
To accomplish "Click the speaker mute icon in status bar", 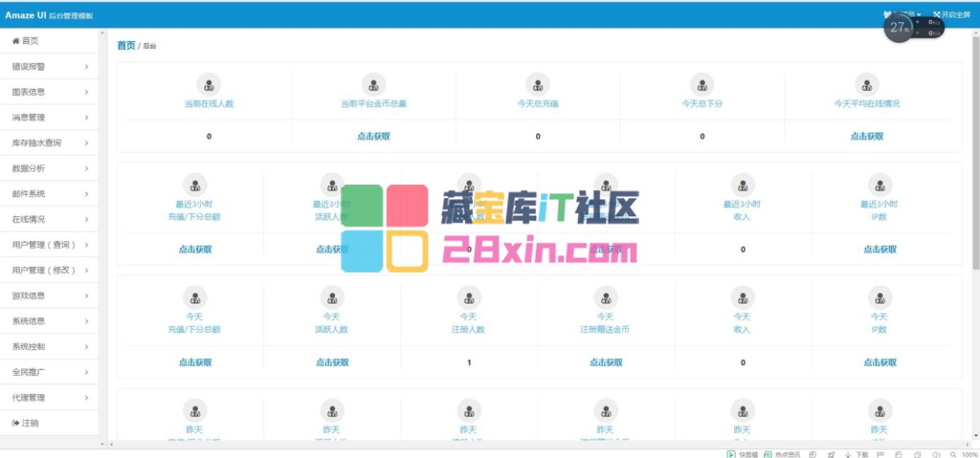I will [x=936, y=454].
